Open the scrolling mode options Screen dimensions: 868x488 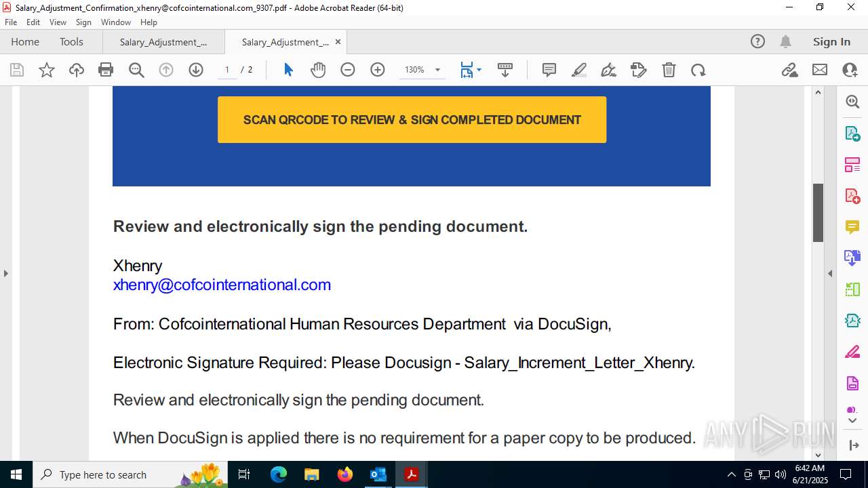[505, 70]
